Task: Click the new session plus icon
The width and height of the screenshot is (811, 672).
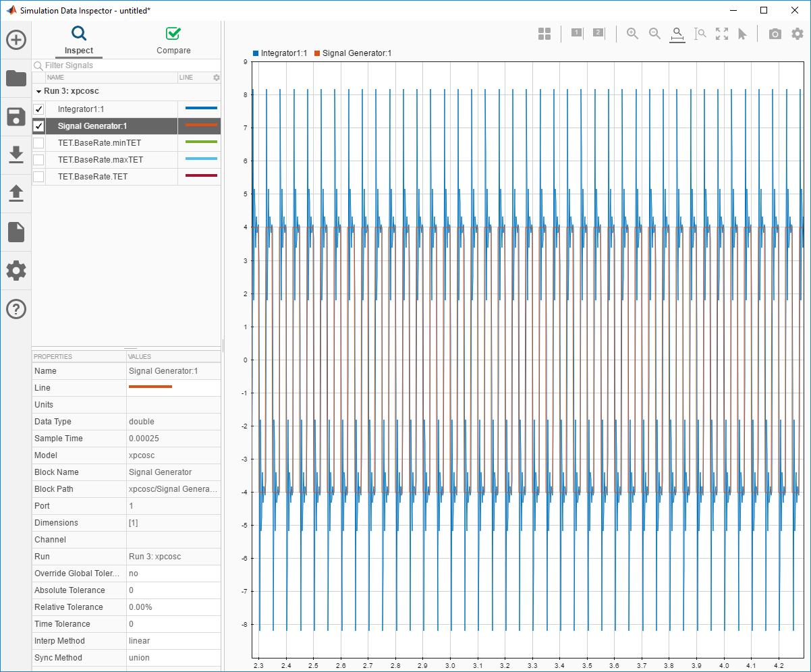Action: [x=16, y=40]
